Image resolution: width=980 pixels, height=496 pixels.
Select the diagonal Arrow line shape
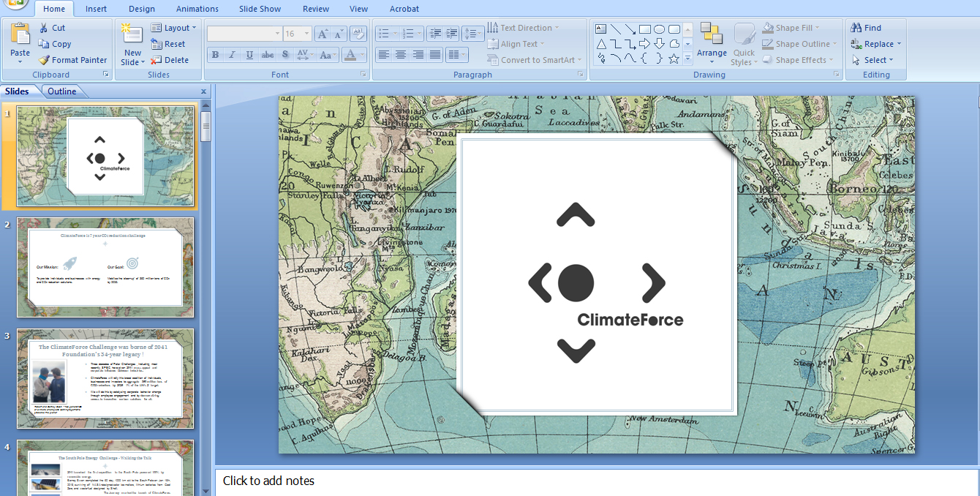click(630, 29)
